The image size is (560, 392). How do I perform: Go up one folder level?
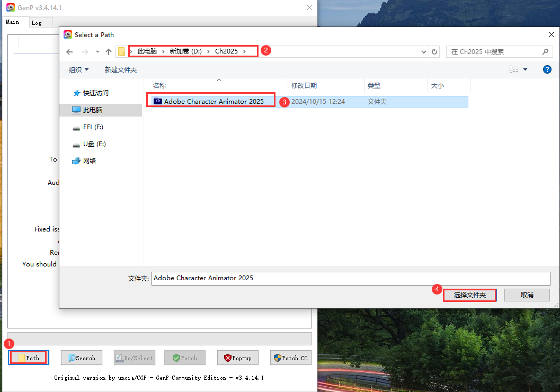pyautogui.click(x=109, y=52)
